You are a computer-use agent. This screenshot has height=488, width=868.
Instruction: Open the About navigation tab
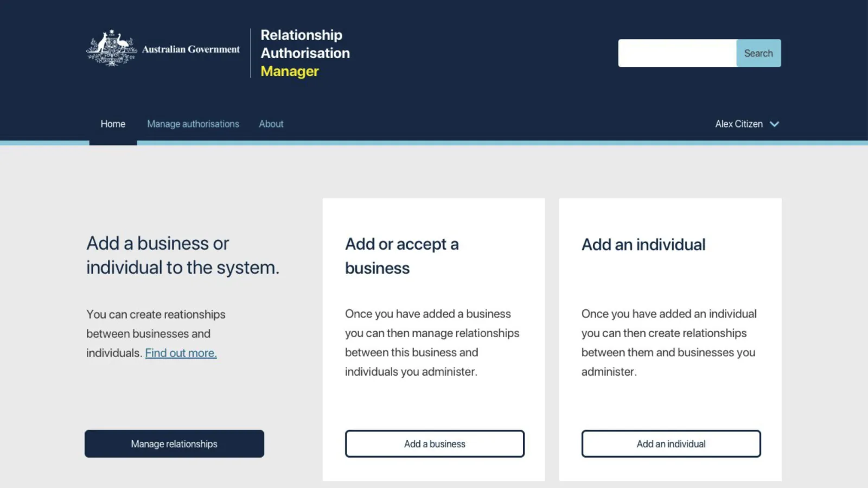(271, 124)
